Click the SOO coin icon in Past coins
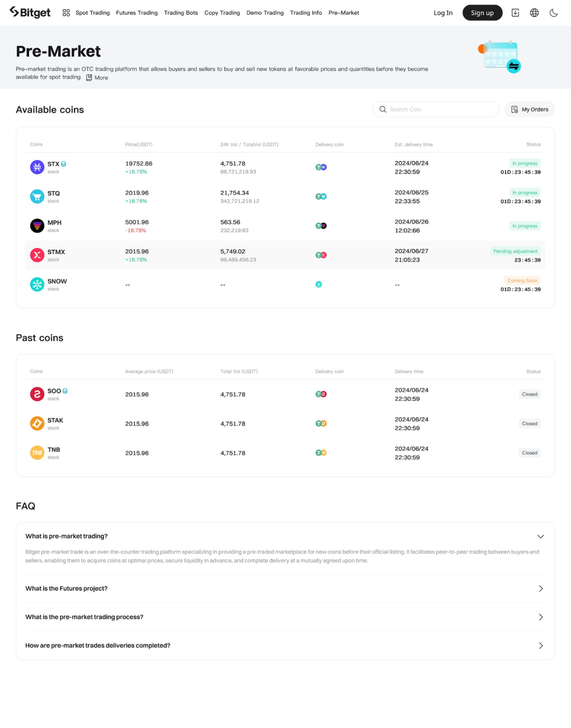The width and height of the screenshot is (571, 728). [x=37, y=394]
